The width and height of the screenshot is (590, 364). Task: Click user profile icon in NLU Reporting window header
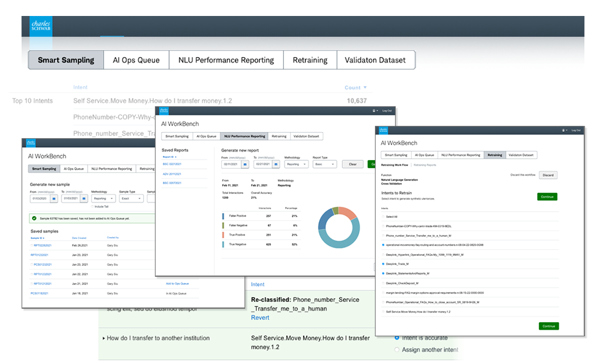point(374,110)
